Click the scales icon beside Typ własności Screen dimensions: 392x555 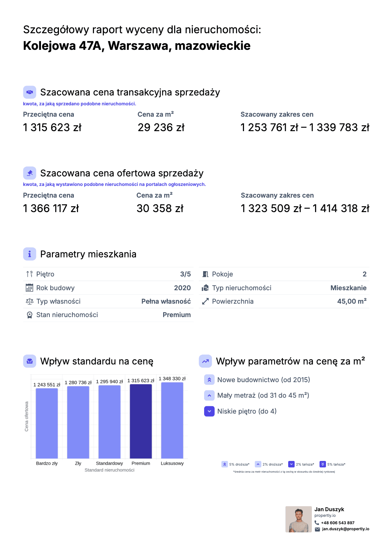pos(29,301)
